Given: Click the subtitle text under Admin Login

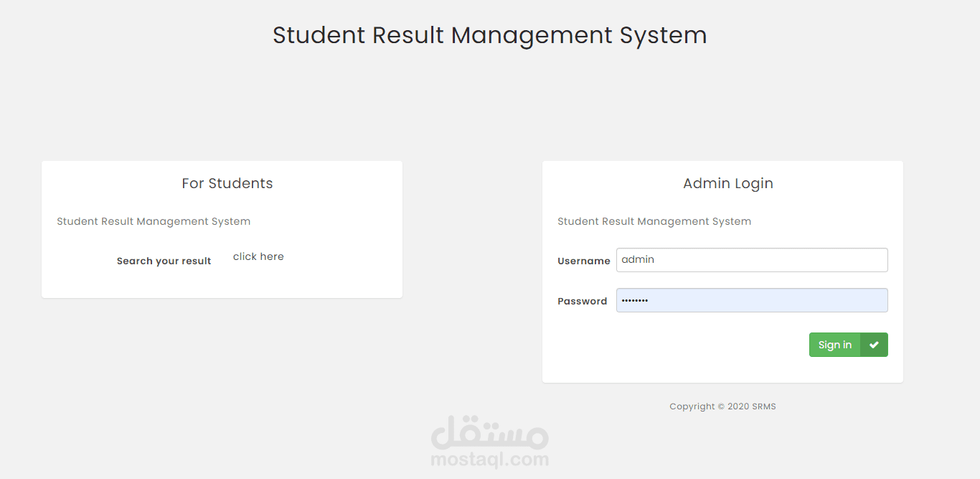Looking at the screenshot, I should pyautogui.click(x=654, y=221).
